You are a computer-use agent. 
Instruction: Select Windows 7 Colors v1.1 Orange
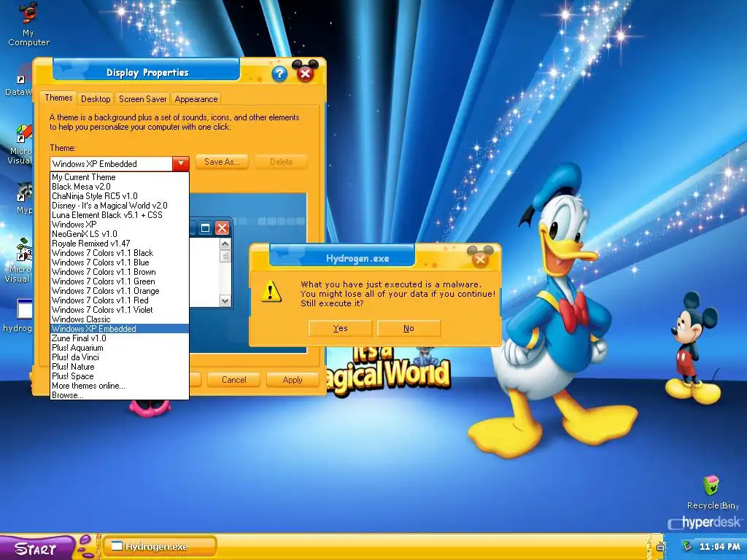point(120,291)
